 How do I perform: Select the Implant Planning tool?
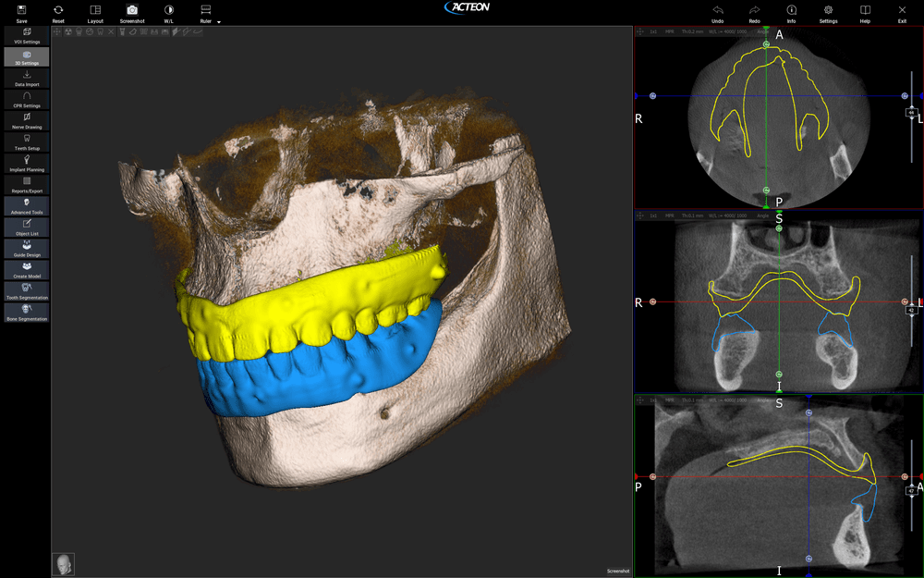click(x=27, y=163)
